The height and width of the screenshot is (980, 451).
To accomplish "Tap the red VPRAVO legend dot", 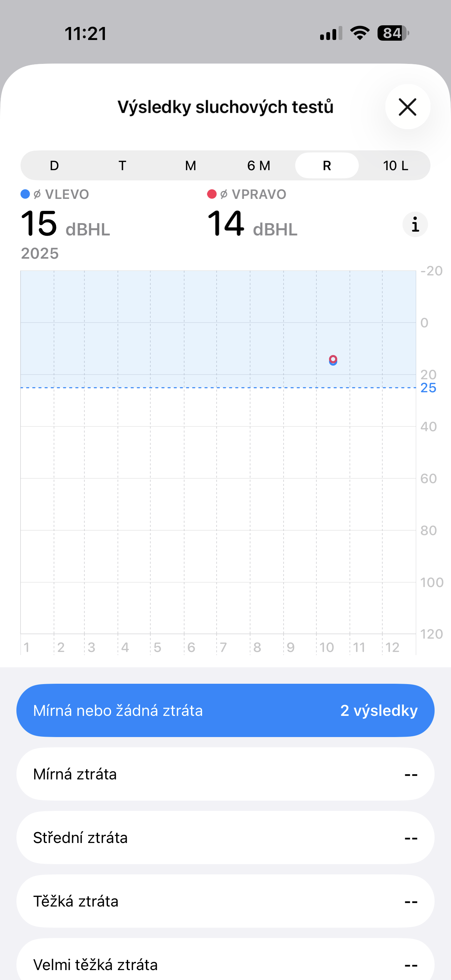I will 212,194.
